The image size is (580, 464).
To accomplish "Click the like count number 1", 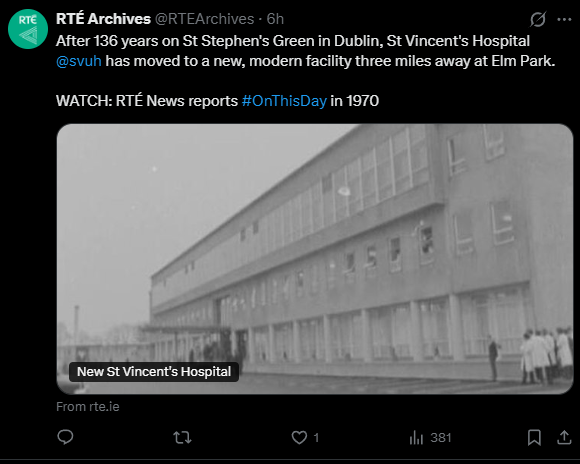I will (x=316, y=438).
